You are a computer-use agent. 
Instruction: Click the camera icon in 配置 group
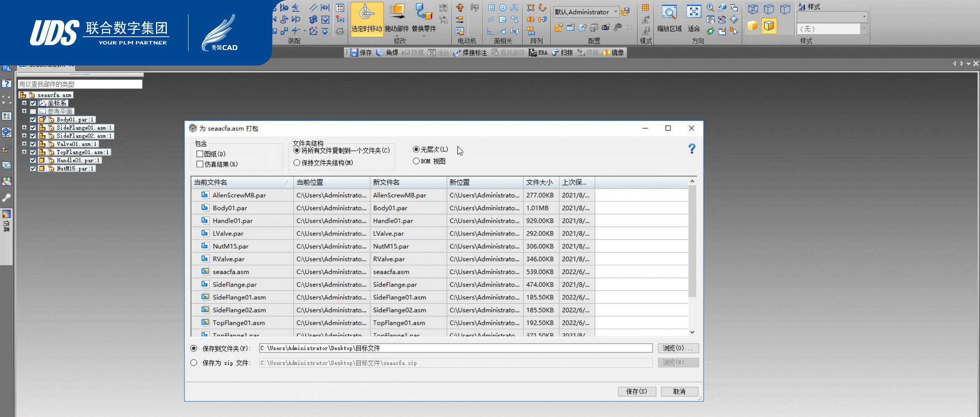(x=606, y=28)
